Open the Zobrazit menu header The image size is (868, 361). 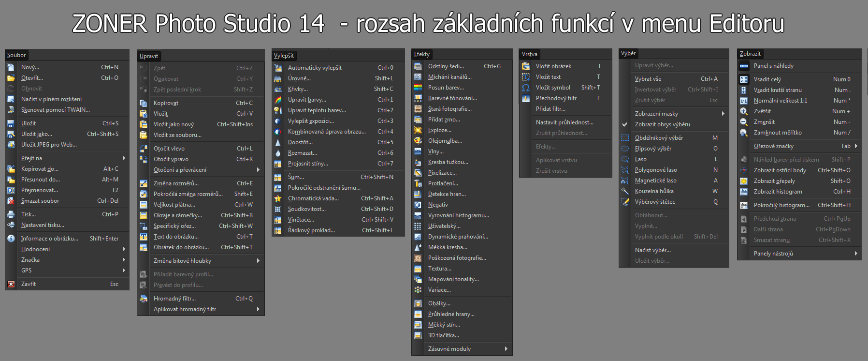tap(750, 54)
